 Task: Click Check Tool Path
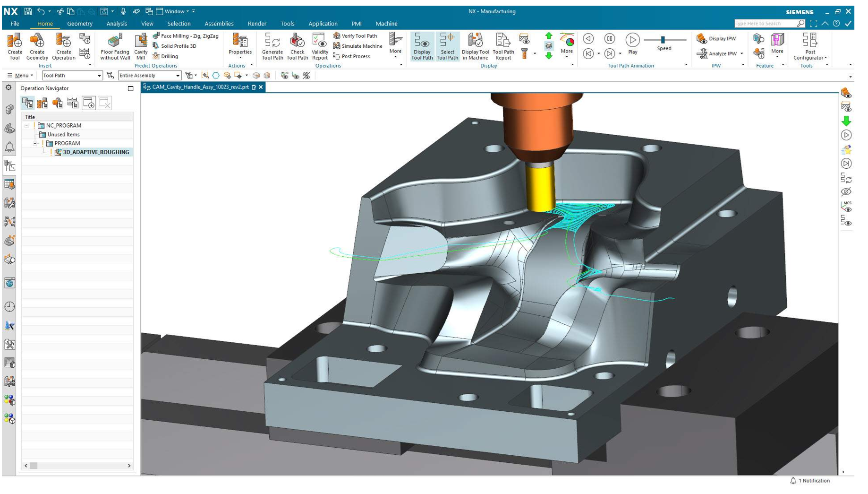point(297,46)
